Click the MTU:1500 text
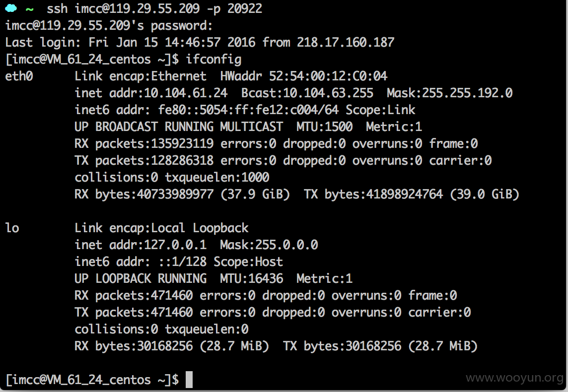Image resolution: width=568 pixels, height=392 pixels. coord(324,127)
